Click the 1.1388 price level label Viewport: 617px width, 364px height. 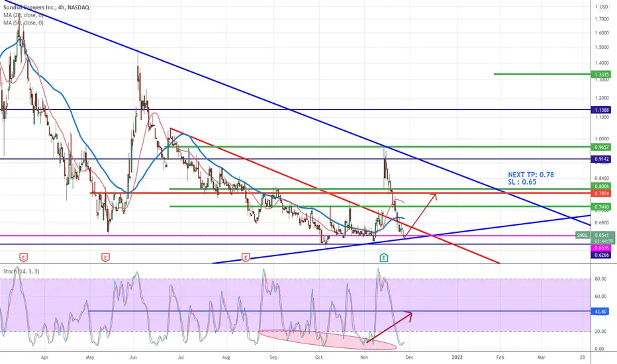click(x=601, y=110)
